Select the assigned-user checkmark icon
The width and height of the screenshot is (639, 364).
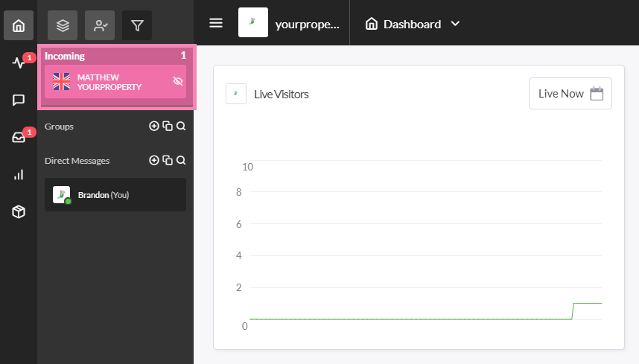tap(100, 25)
